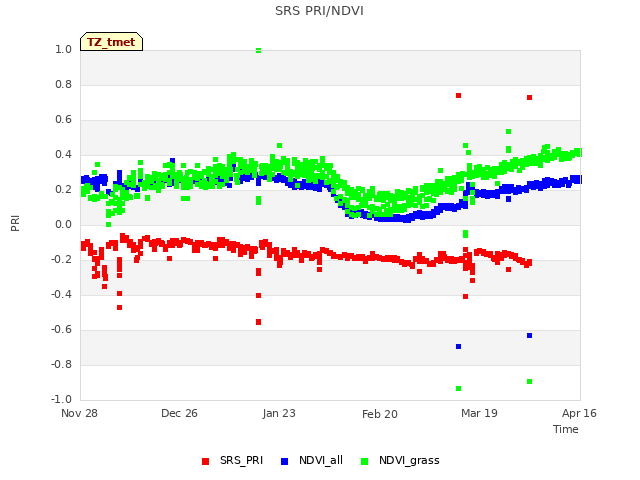Viewport: 640px width, 480px height.
Task: Click the green outlier point at 1.0
Action: pos(258,51)
